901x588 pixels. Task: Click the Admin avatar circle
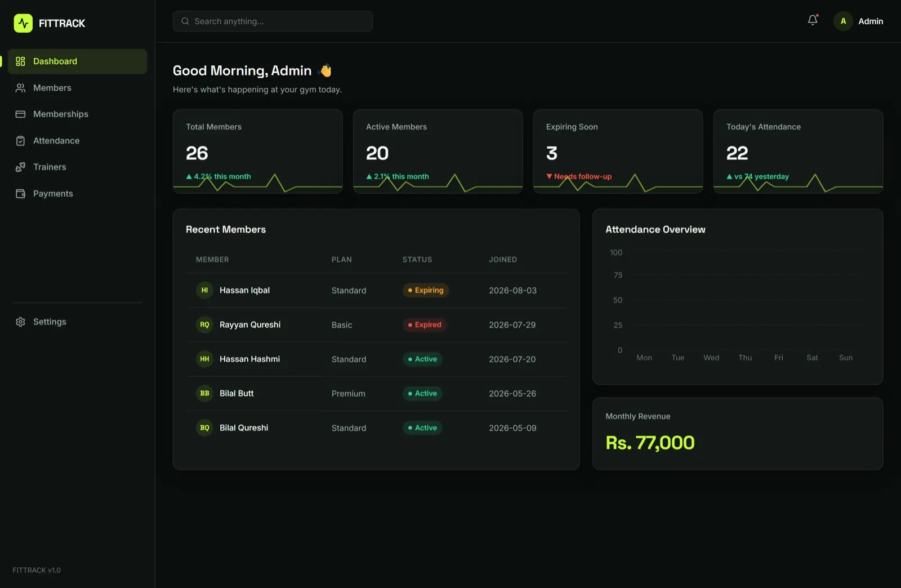tap(843, 21)
